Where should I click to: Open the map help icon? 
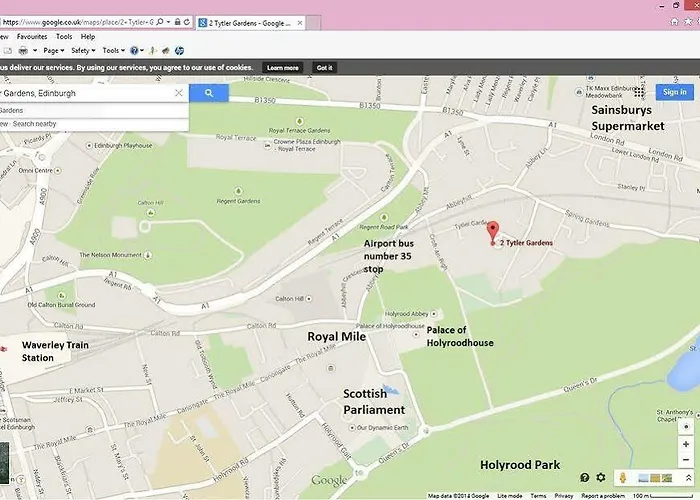click(585, 478)
